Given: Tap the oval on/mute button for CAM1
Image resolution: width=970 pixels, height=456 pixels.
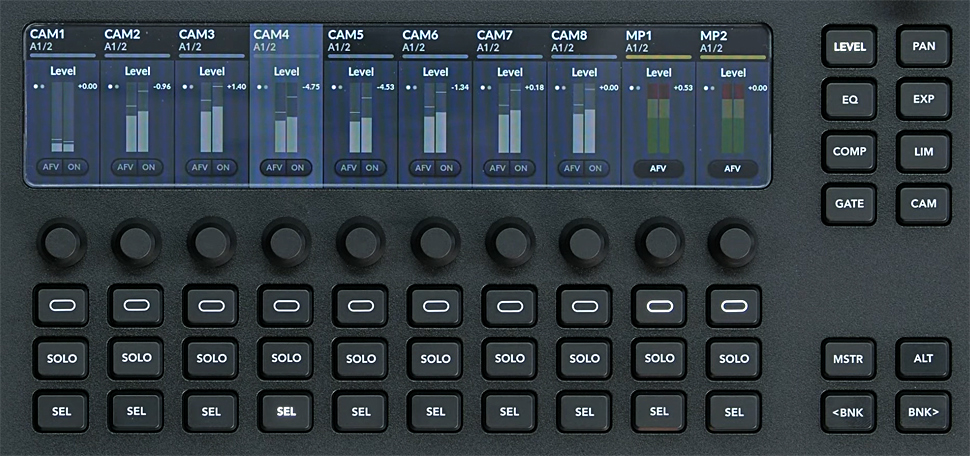Looking at the screenshot, I should click(61, 306).
